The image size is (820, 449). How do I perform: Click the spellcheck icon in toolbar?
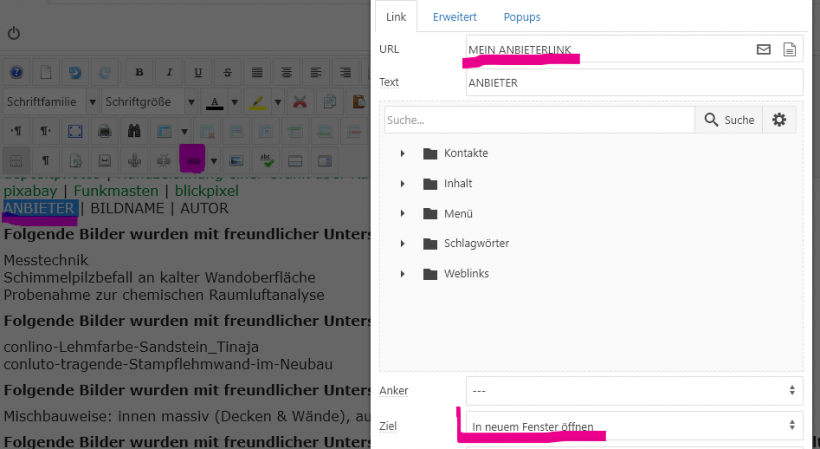(x=266, y=160)
